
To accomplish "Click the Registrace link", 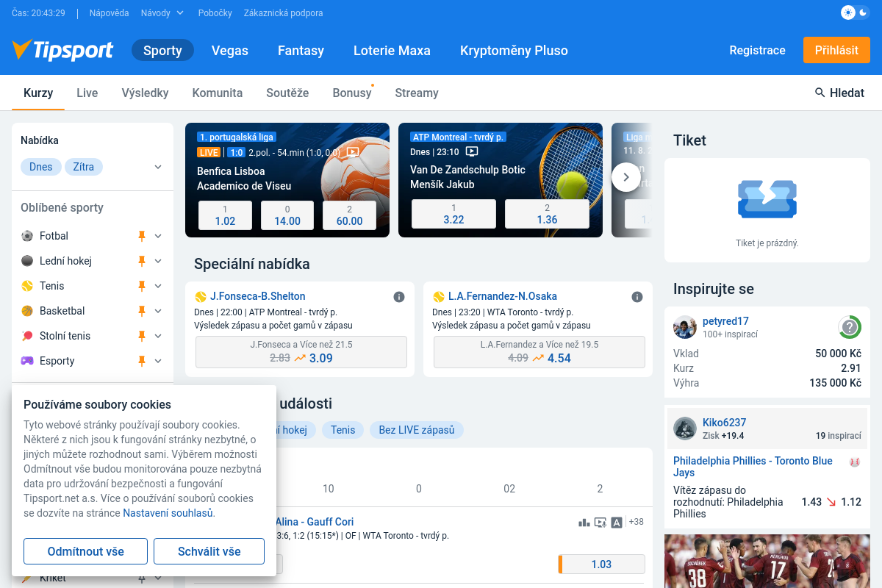I will (757, 50).
